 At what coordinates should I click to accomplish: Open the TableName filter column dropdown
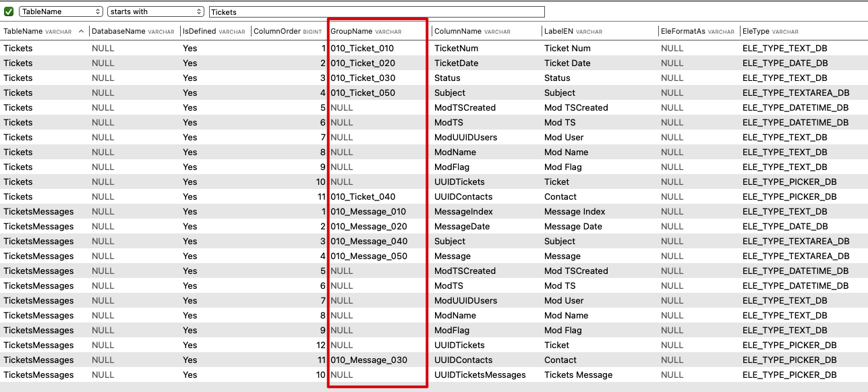pos(61,11)
